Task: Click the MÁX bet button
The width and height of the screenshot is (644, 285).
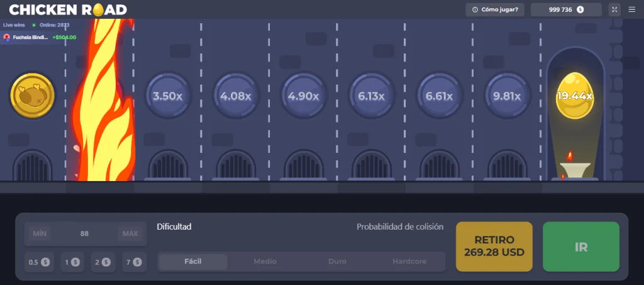Action: coord(130,233)
